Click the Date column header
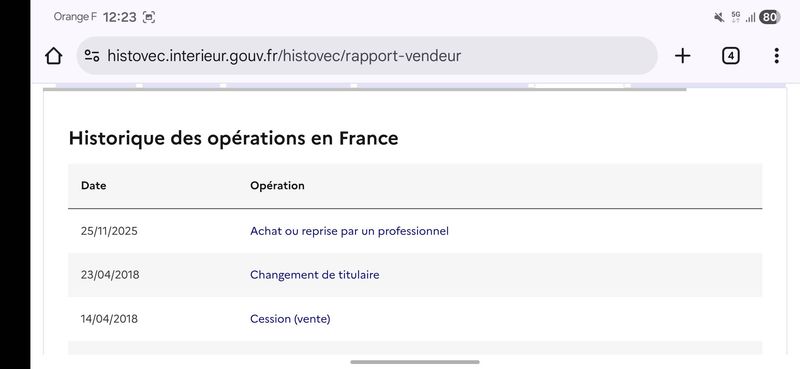Screen dimensions: 800x369 [93, 186]
